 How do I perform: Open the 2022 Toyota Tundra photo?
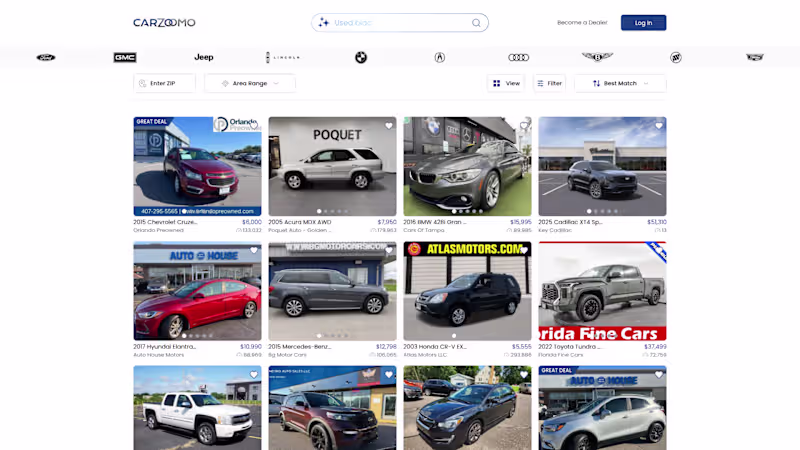point(602,291)
